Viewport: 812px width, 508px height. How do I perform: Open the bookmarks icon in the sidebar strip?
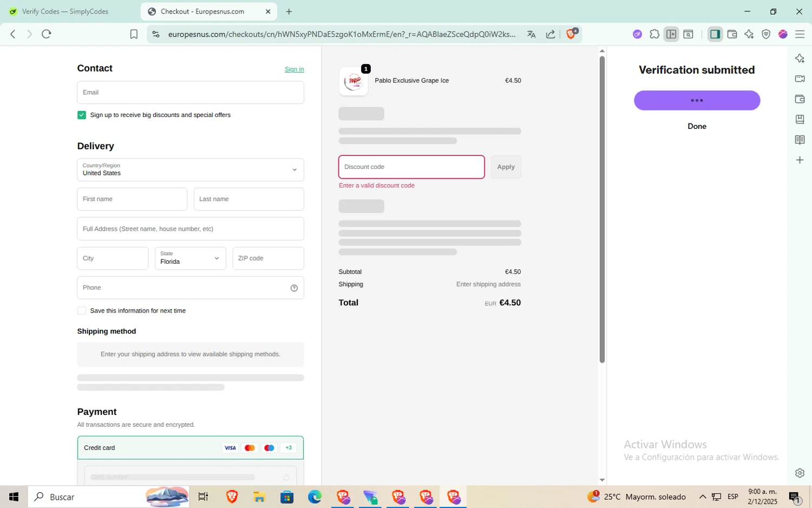point(800,119)
